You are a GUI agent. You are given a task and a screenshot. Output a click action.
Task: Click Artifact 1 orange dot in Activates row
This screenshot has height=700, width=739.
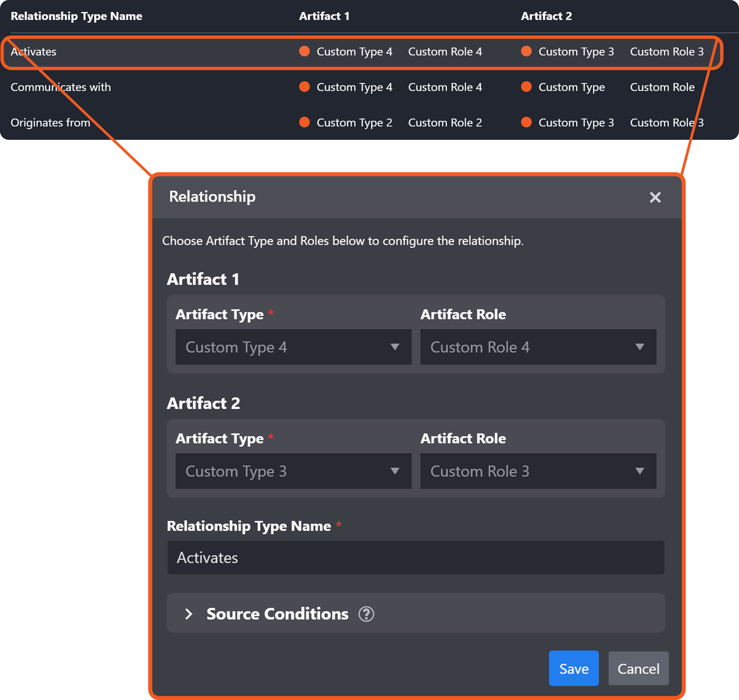coord(304,51)
